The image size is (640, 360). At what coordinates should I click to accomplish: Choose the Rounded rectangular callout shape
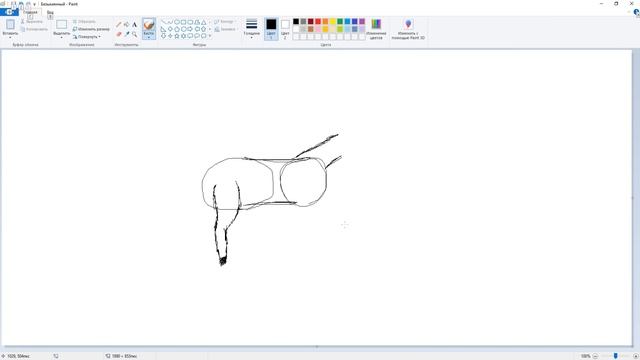click(x=190, y=36)
